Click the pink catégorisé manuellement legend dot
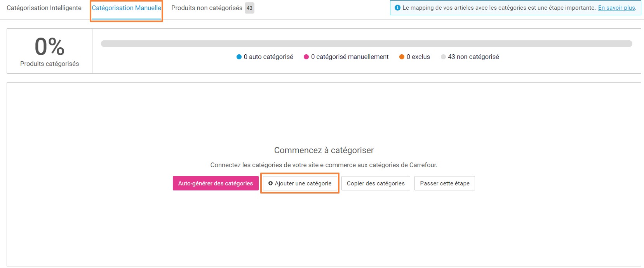This screenshot has width=644, height=268. click(306, 57)
